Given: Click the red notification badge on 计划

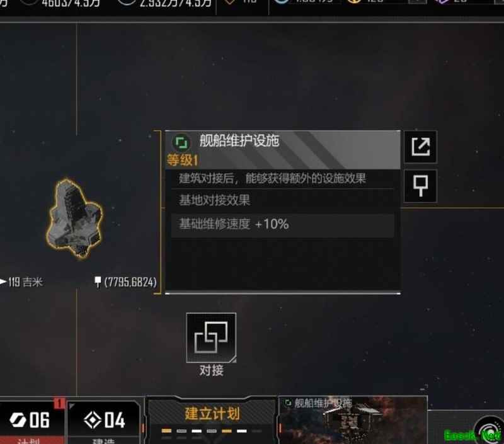Looking at the screenshot, I should click(59, 403).
